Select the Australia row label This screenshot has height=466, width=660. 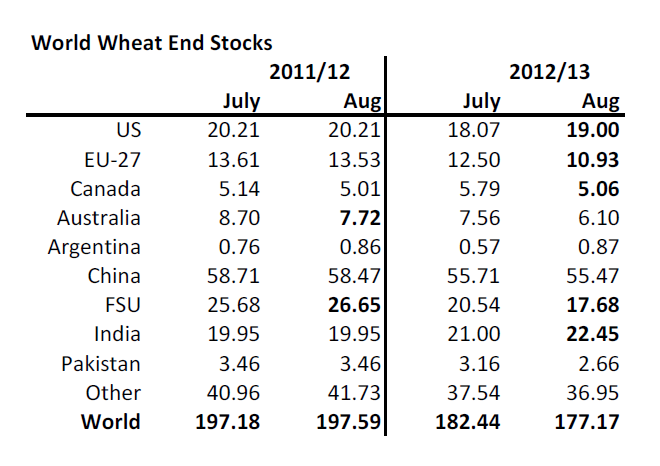click(x=99, y=218)
